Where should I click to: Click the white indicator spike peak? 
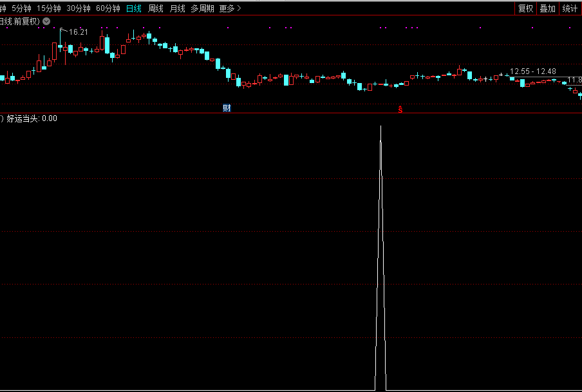380,127
